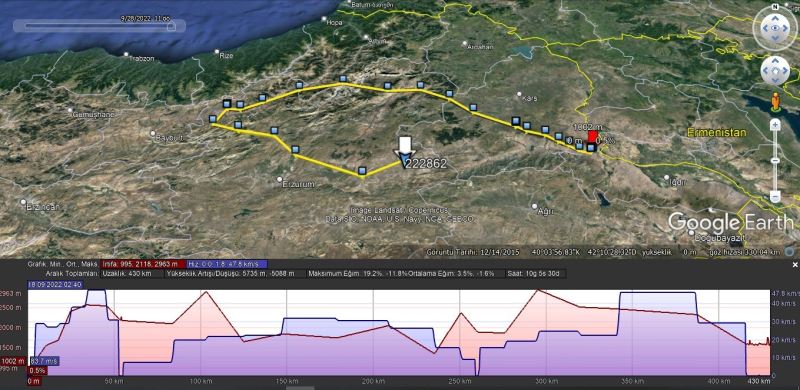Pan the map right using the move joystick
Image resolution: width=800 pixels, height=390 pixels.
785,71
